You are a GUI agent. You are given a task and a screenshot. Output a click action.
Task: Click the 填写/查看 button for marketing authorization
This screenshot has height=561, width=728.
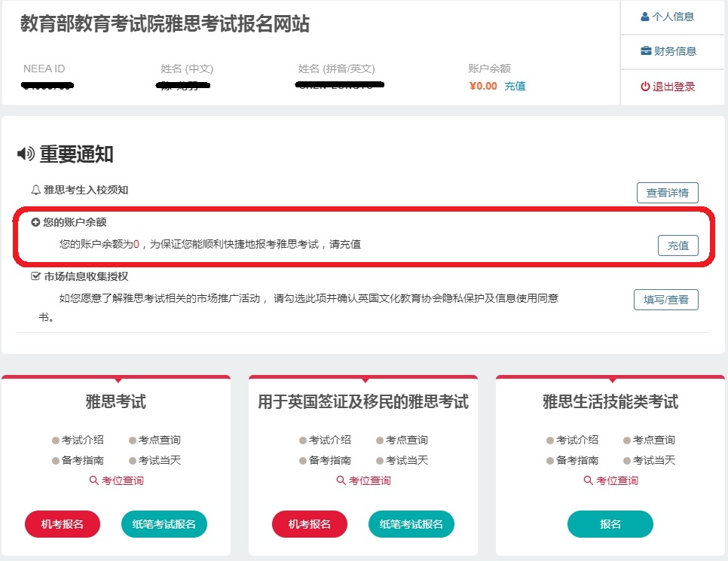click(x=665, y=299)
